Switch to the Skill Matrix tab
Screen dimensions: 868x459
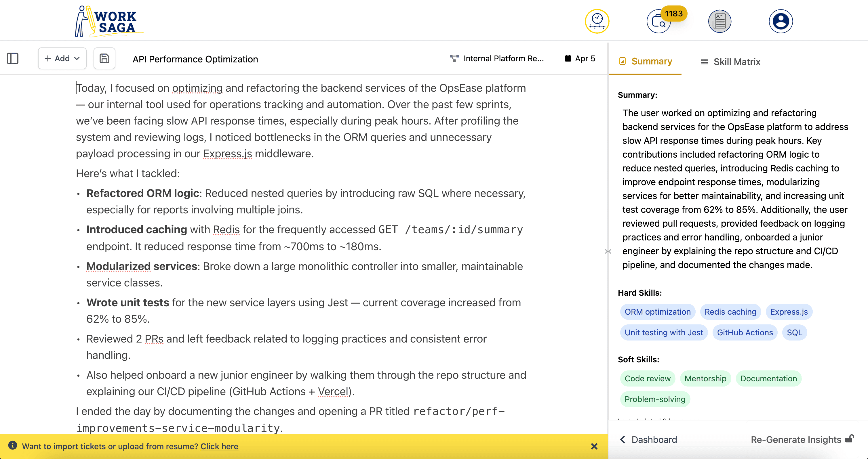coord(730,62)
